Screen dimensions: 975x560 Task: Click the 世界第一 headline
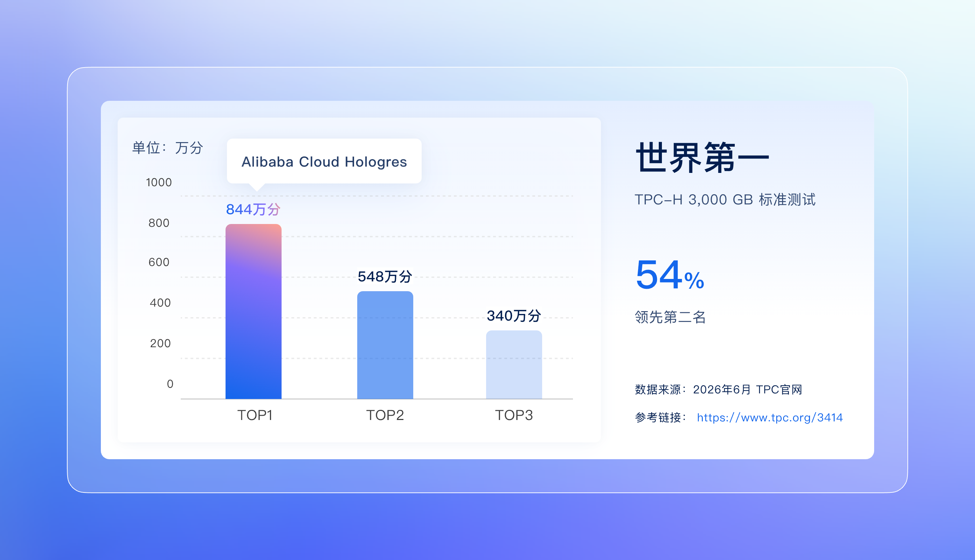pyautogui.click(x=702, y=157)
